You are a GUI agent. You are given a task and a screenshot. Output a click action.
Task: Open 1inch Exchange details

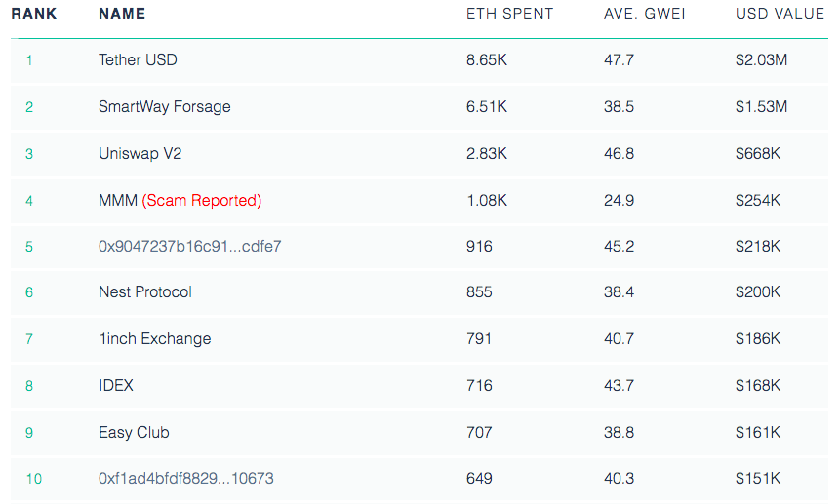click(x=154, y=339)
